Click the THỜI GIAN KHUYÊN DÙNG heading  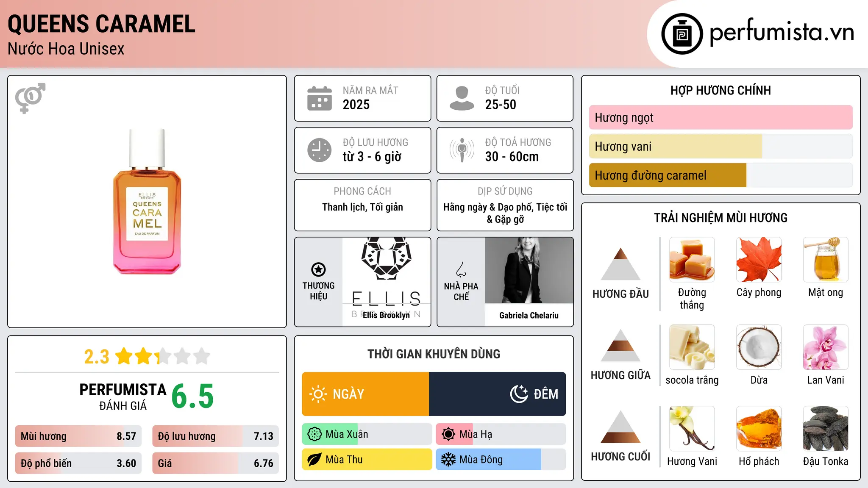tap(434, 354)
